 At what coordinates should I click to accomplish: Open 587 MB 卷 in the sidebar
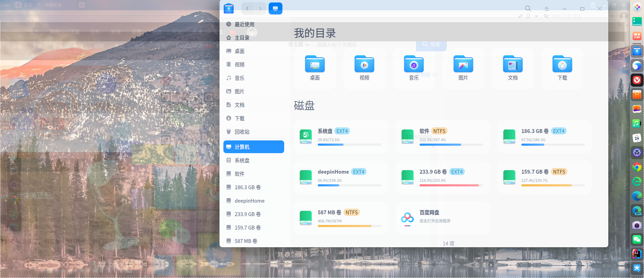(254, 241)
